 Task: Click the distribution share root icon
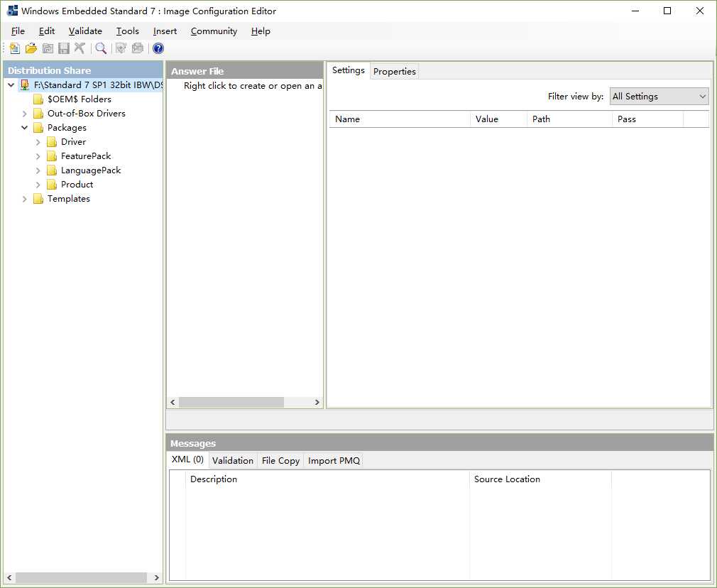click(25, 85)
